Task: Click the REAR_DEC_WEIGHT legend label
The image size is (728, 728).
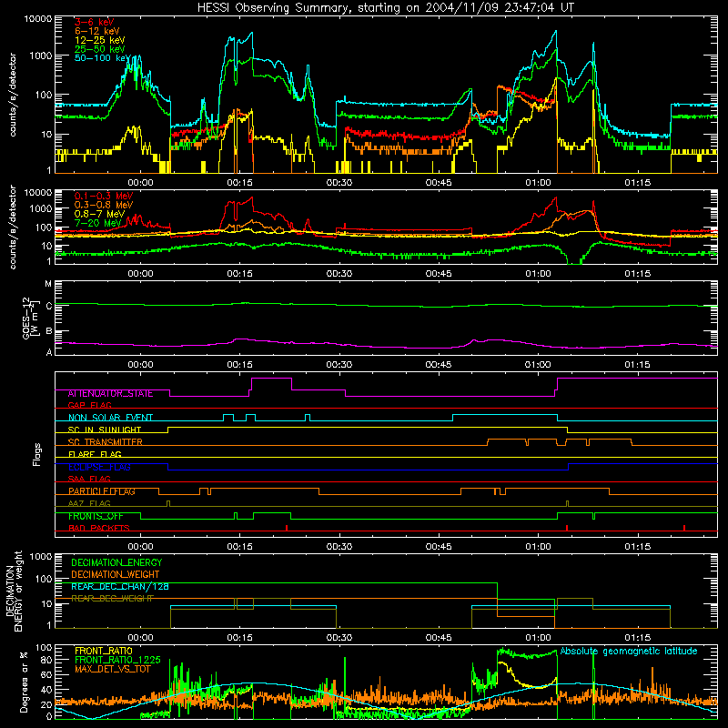Action: (x=112, y=599)
